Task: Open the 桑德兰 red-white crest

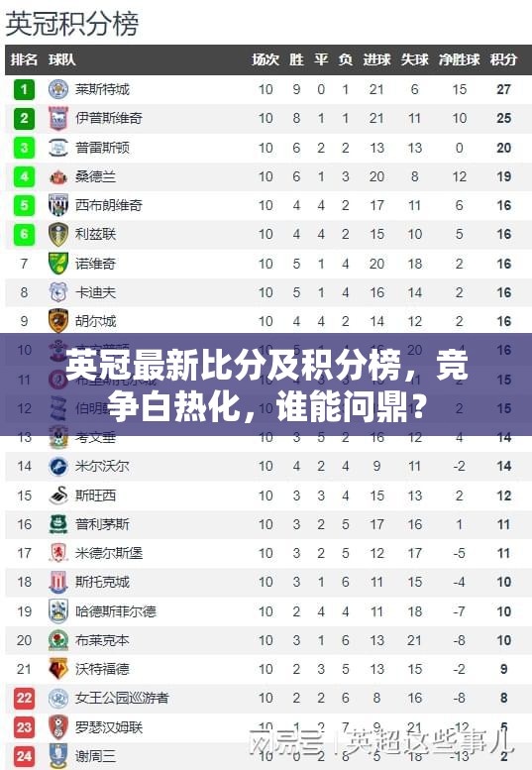Action: tap(57, 176)
